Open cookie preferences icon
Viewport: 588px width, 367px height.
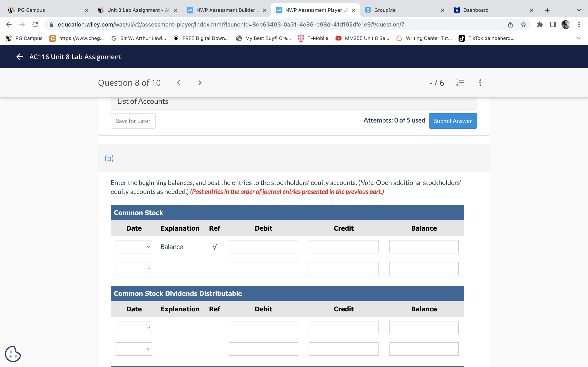click(13, 354)
